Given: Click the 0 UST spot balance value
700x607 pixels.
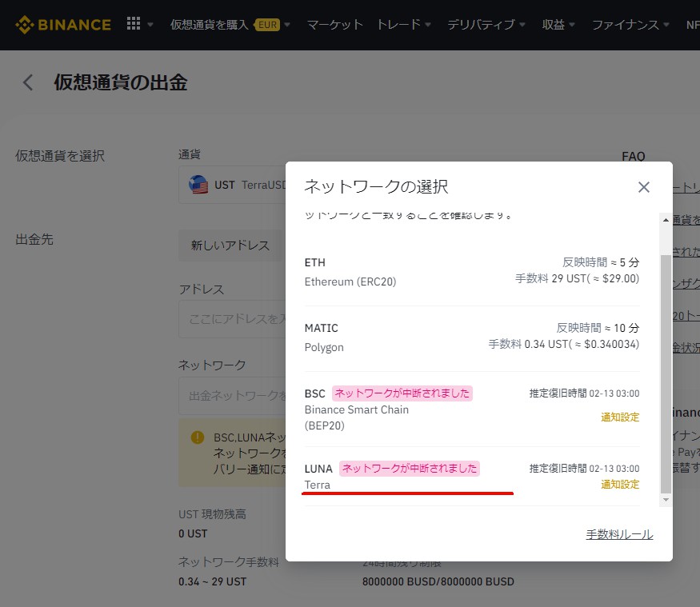Looking at the screenshot, I should 193,533.
